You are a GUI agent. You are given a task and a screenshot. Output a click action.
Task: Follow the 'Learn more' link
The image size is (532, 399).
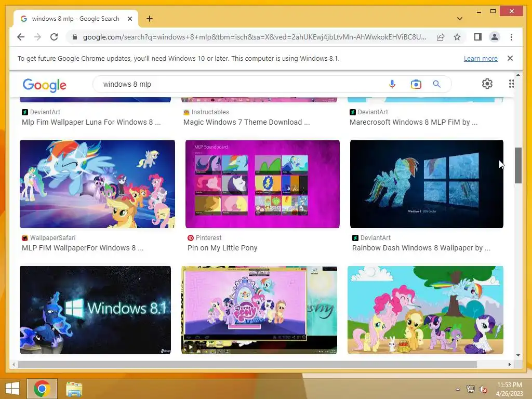coord(481,58)
